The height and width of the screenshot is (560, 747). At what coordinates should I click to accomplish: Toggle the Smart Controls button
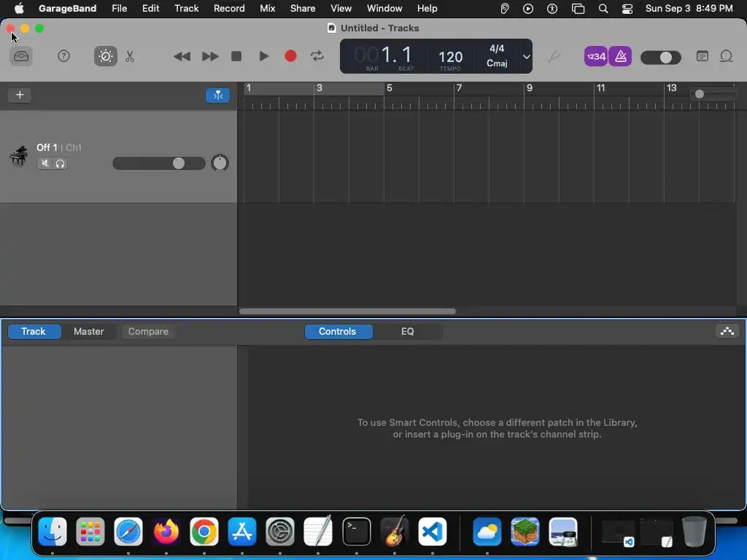[106, 57]
